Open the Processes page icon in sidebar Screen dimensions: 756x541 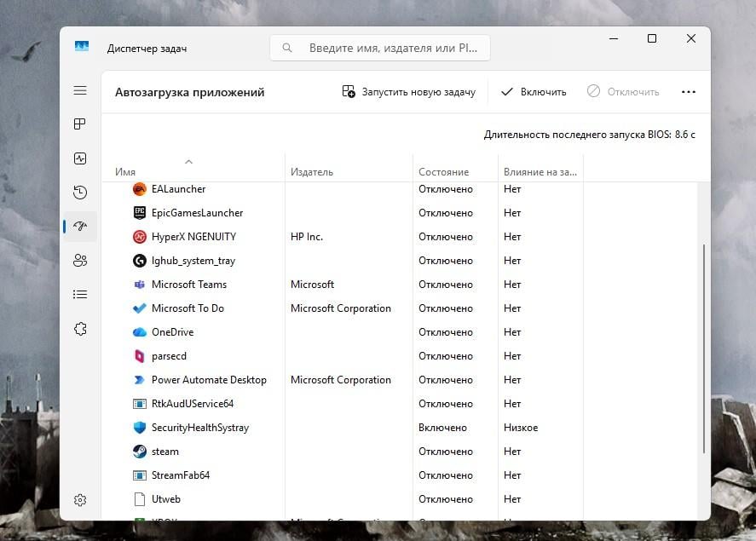[80, 124]
